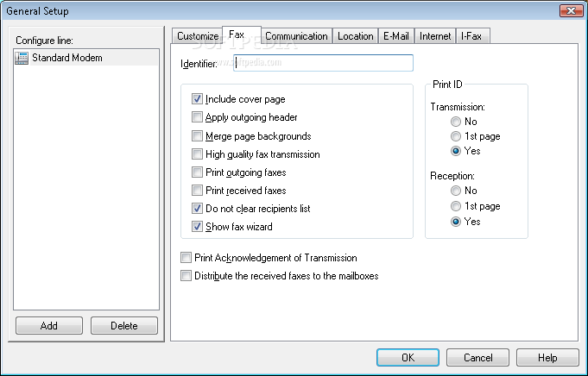Screen dimensions: 588x376
Task: Focus the Identifier text field
Action: click(x=323, y=63)
